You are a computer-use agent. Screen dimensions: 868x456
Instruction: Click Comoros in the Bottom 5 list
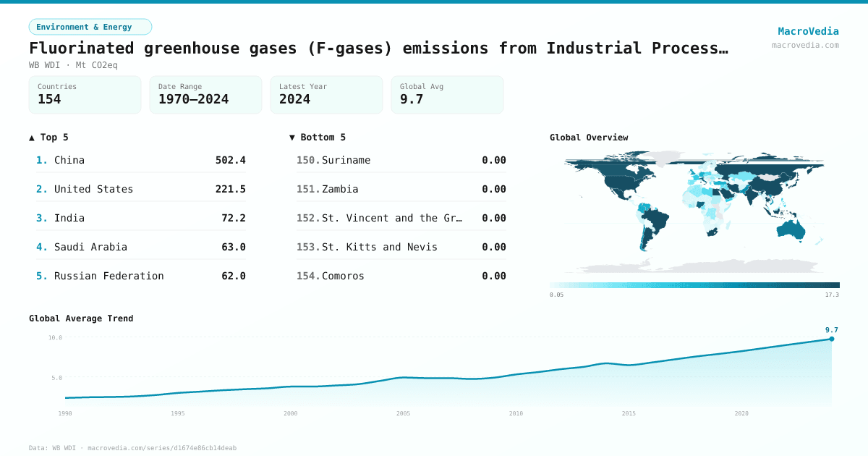click(x=343, y=276)
